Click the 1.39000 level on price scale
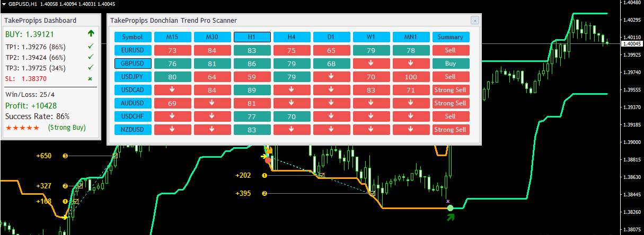The width and height of the screenshot is (644, 235). coord(632,142)
